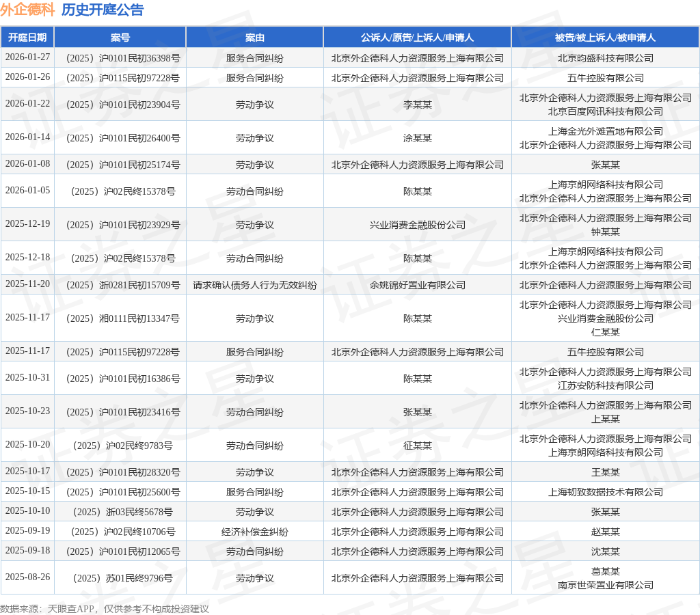Screen dimensions: 700x615
Task: Select date cell 2025-09-18
Action: pos(27,550)
